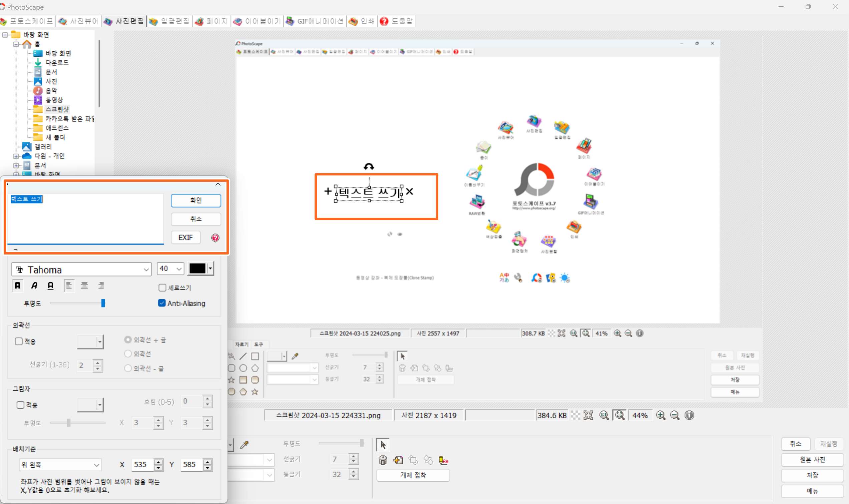This screenshot has width=849, height=504.
Task: Click the red help icon beside EXIF
Action: [215, 238]
